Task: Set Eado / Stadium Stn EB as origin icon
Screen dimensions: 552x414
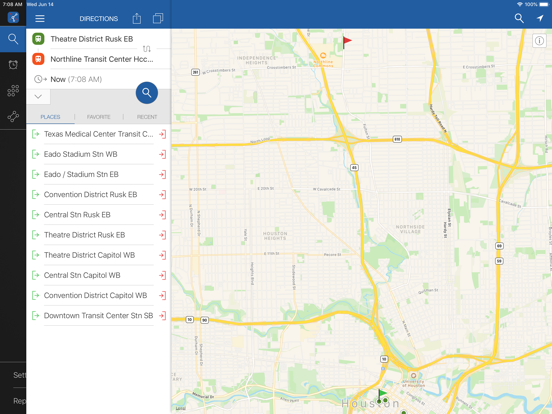Action: click(x=36, y=174)
